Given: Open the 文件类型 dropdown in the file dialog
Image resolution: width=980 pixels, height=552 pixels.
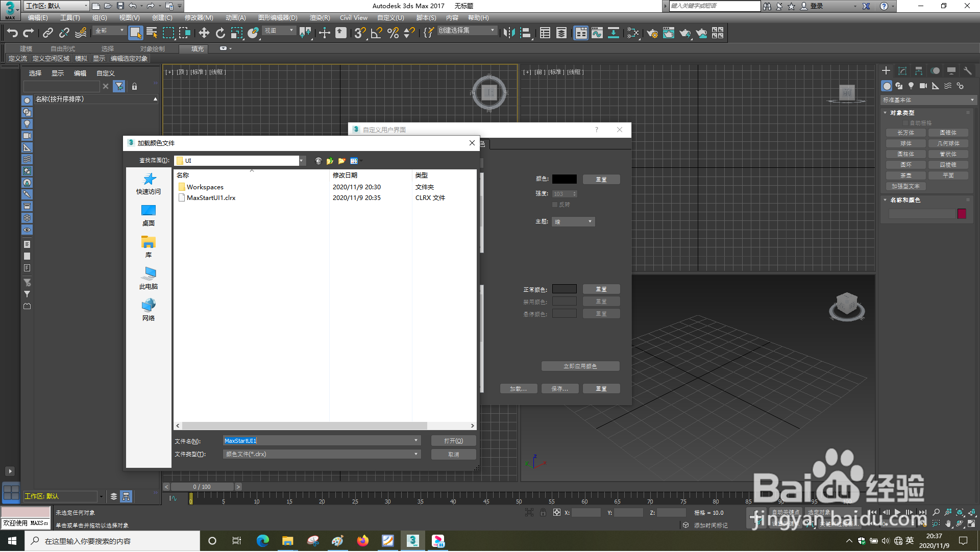Looking at the screenshot, I should (415, 454).
